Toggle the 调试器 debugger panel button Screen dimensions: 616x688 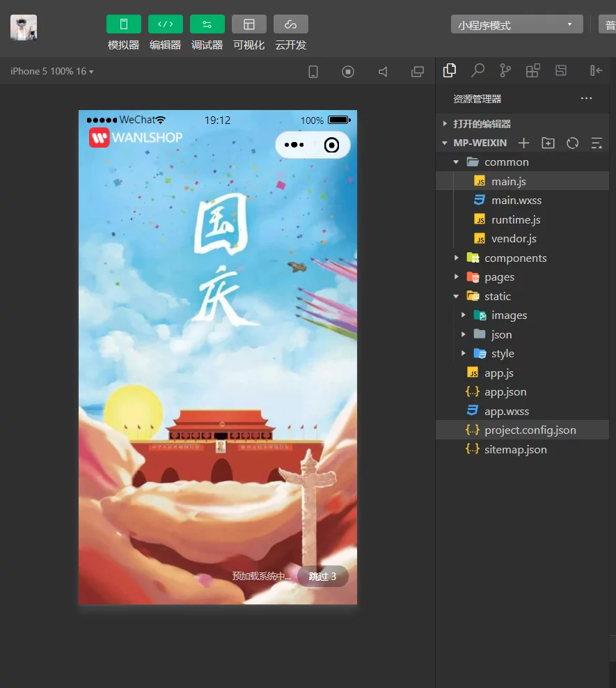[x=207, y=24]
